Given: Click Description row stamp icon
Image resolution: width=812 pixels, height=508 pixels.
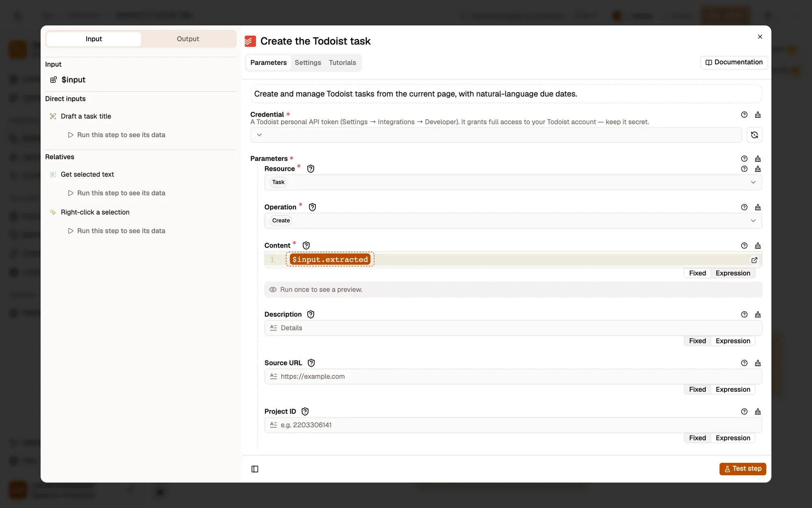Looking at the screenshot, I should coord(758,315).
